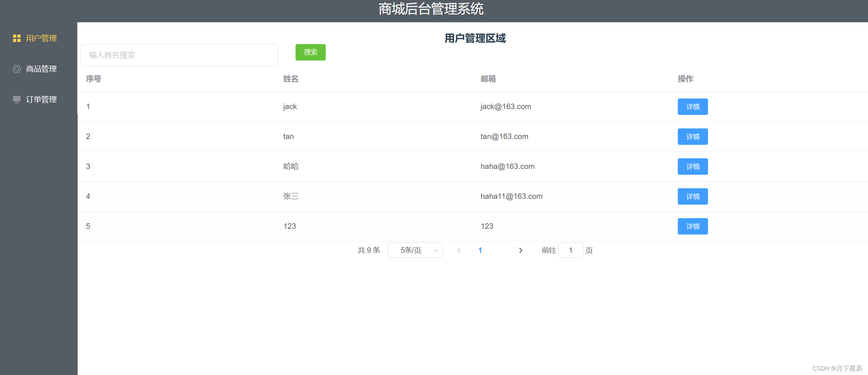Click the previous-page arrow in pagination
Viewport: 868px width, 375px height.
[459, 250]
